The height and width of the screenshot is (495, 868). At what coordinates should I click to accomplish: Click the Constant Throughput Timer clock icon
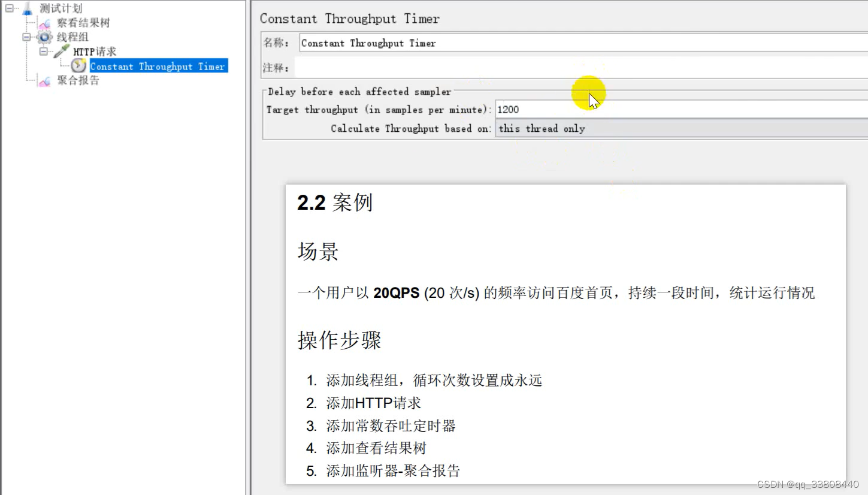coord(78,66)
